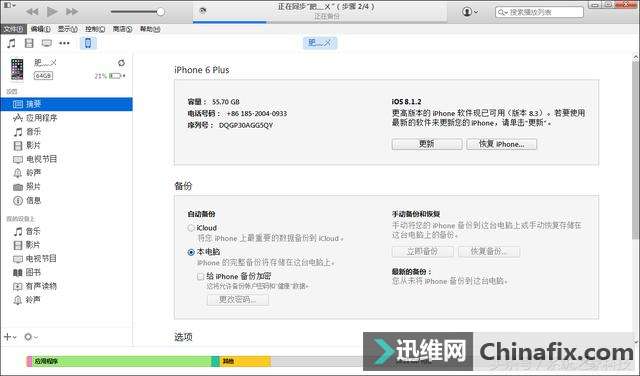Enable the 给 iPhone 备份加密 checkbox

tap(200, 277)
